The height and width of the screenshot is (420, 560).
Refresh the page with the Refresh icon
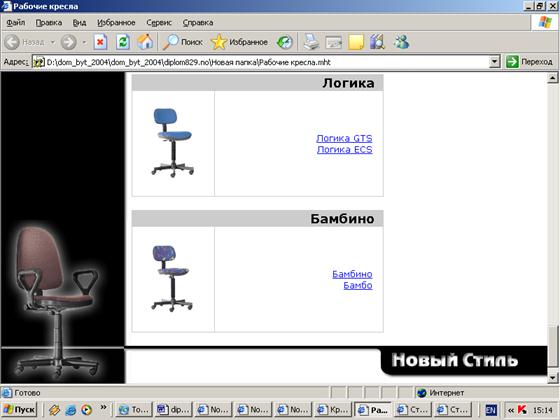point(122,42)
